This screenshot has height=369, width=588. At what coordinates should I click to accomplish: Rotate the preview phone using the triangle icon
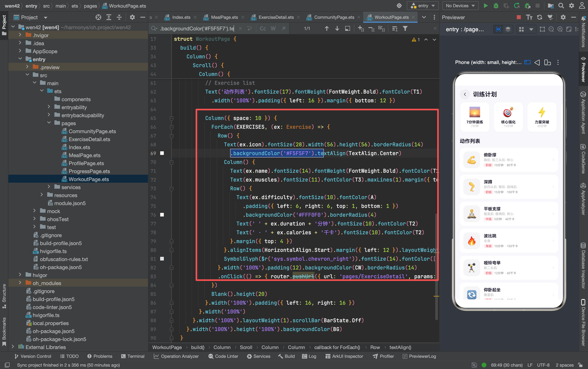537,63
